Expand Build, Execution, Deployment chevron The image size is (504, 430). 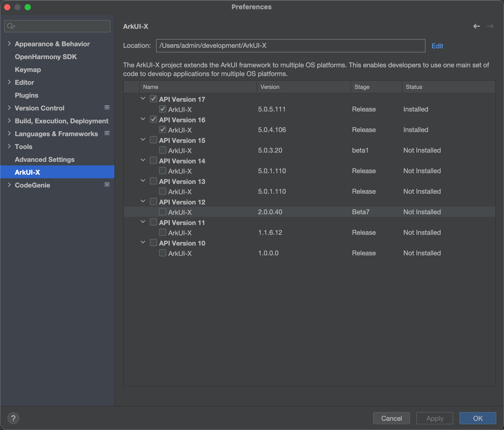[9, 121]
